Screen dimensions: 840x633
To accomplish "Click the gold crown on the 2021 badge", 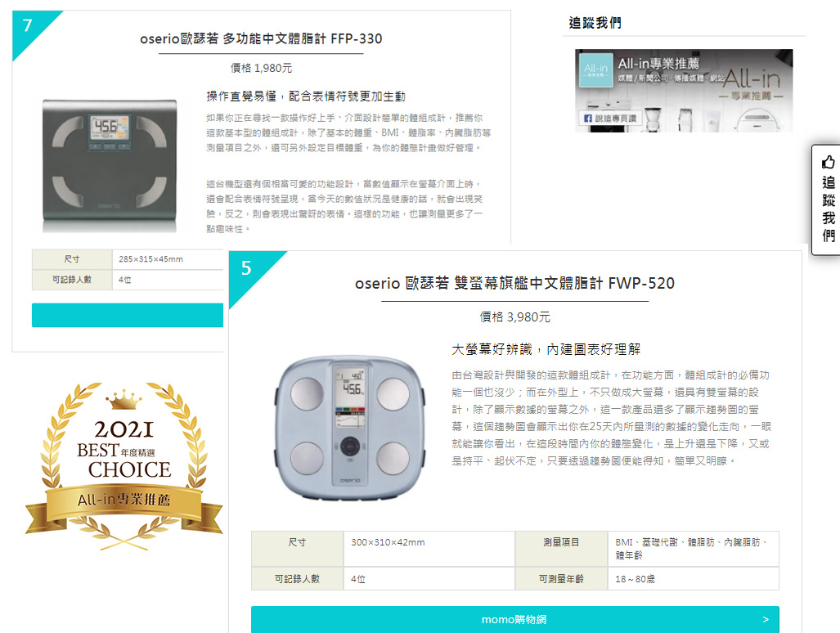I will click(124, 399).
